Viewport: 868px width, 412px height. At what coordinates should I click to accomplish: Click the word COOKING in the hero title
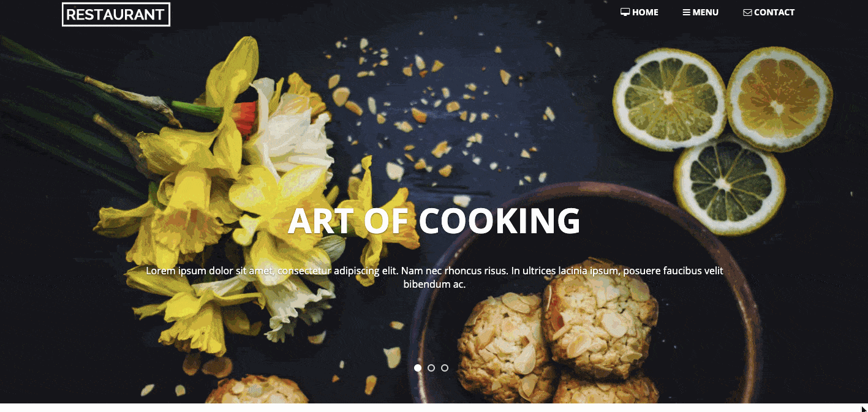click(500, 221)
